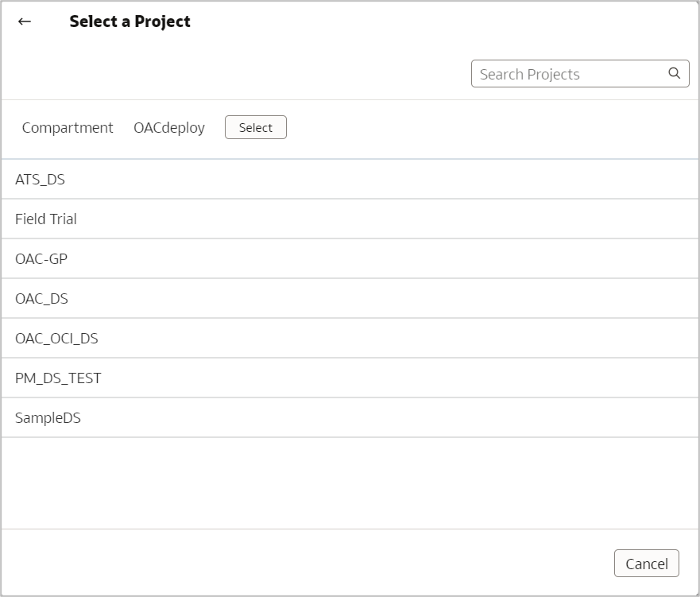Select the SampleDS project
700x597 pixels.
pos(48,418)
